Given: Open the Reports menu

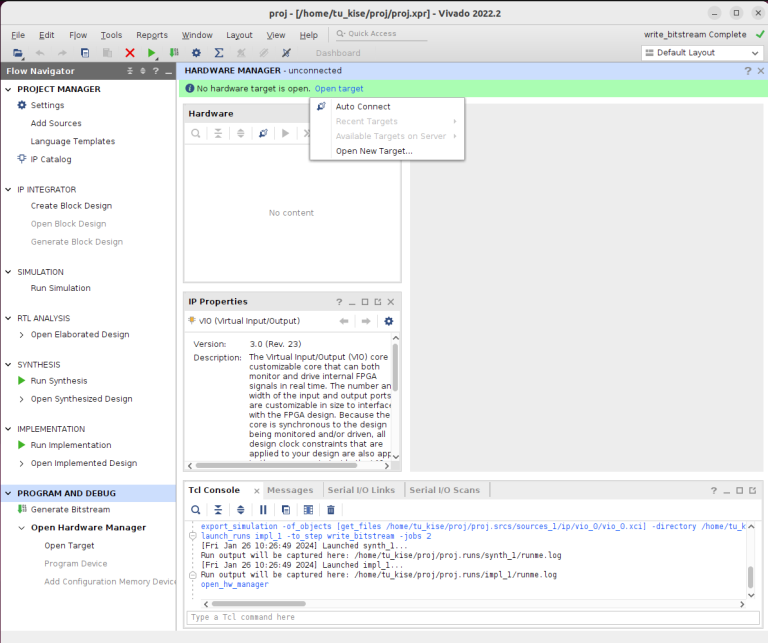Looking at the screenshot, I should point(152,35).
